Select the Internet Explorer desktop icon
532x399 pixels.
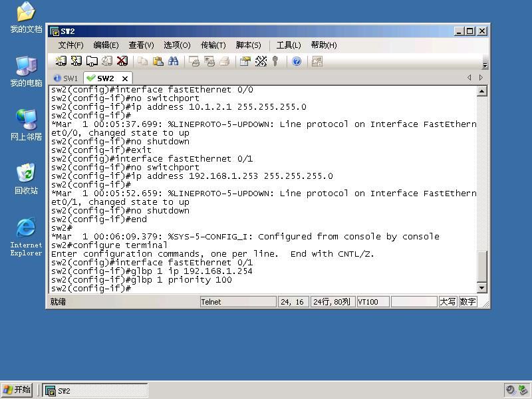tap(26, 237)
